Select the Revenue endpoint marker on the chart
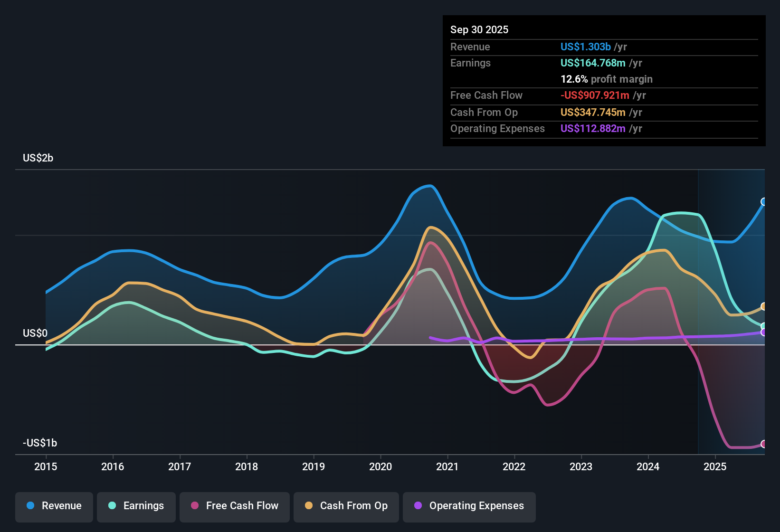This screenshot has height=532, width=780. point(764,202)
